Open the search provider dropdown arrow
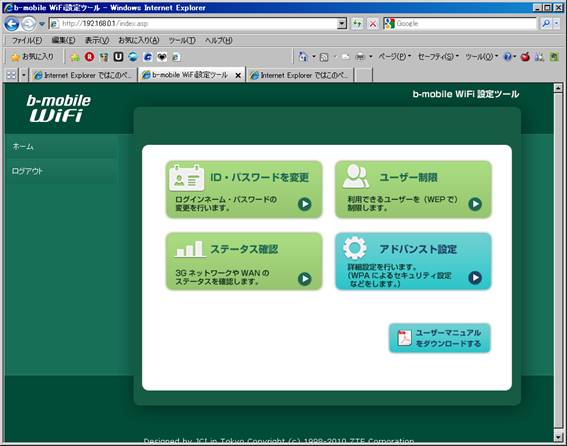 pos(557,24)
